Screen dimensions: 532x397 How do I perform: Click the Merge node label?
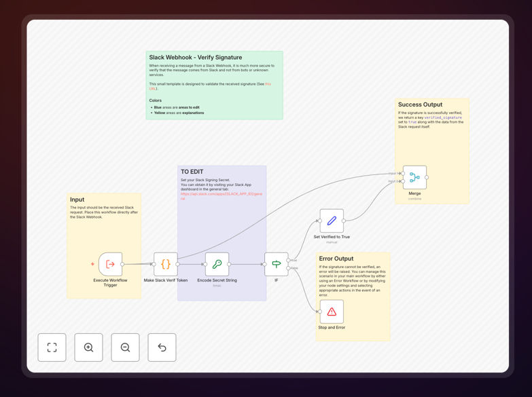(414, 193)
